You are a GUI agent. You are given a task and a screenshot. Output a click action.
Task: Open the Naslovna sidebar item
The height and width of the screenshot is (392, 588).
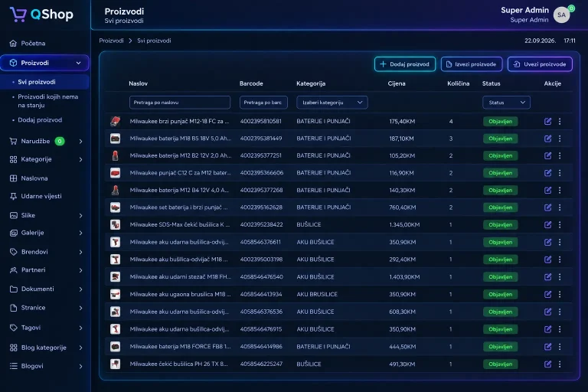[x=34, y=178]
